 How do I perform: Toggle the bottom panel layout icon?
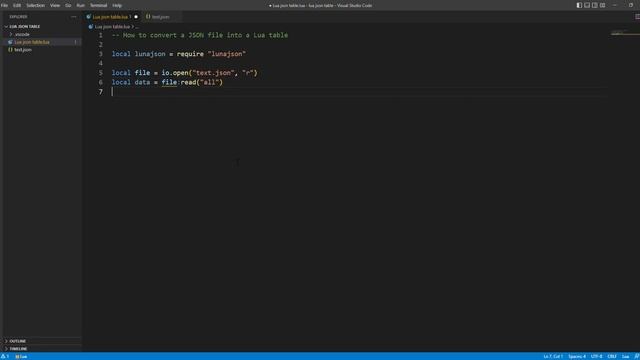[x=587, y=5]
